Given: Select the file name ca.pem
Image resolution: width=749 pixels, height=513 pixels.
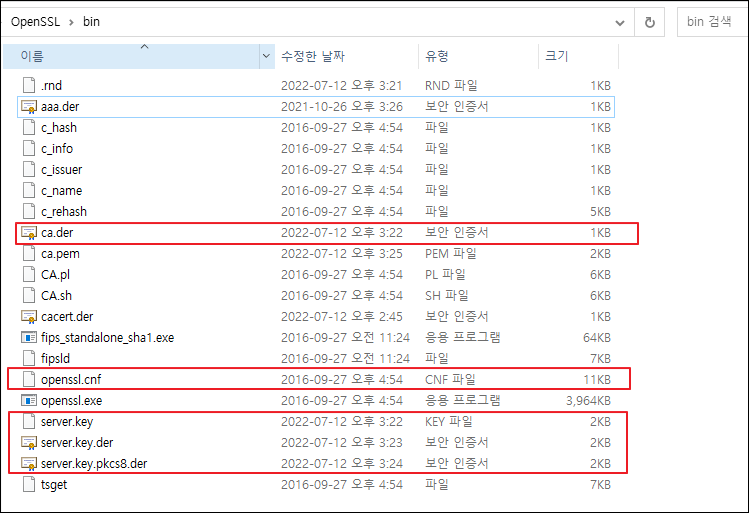Looking at the screenshot, I should coord(60,254).
